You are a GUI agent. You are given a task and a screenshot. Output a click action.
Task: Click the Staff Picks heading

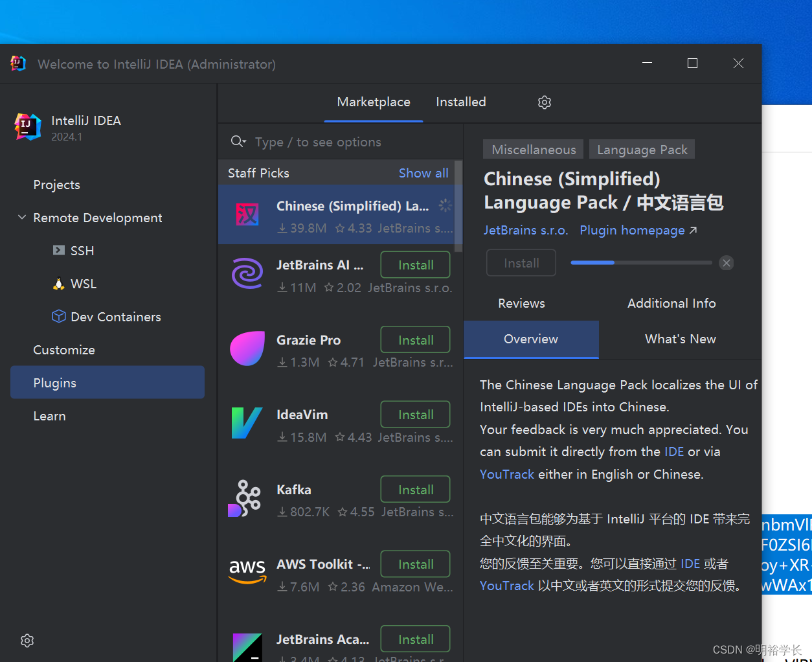tap(258, 173)
